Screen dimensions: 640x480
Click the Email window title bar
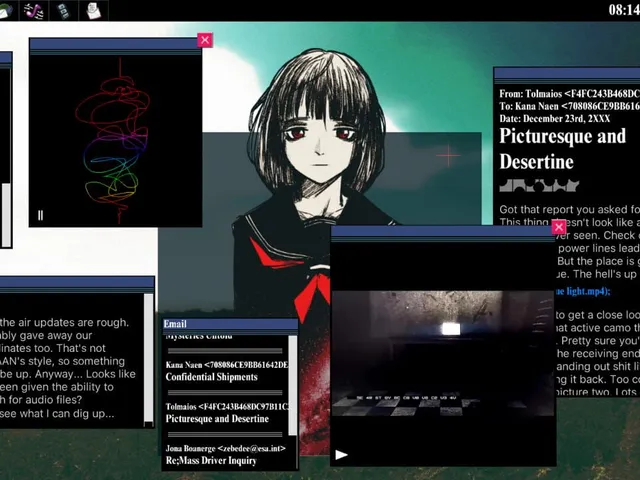point(230,324)
